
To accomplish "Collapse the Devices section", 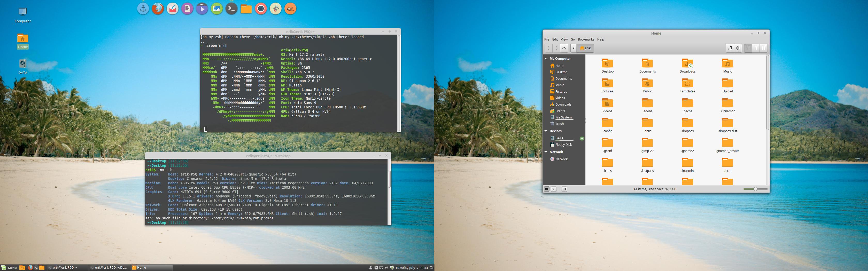I will point(546,131).
